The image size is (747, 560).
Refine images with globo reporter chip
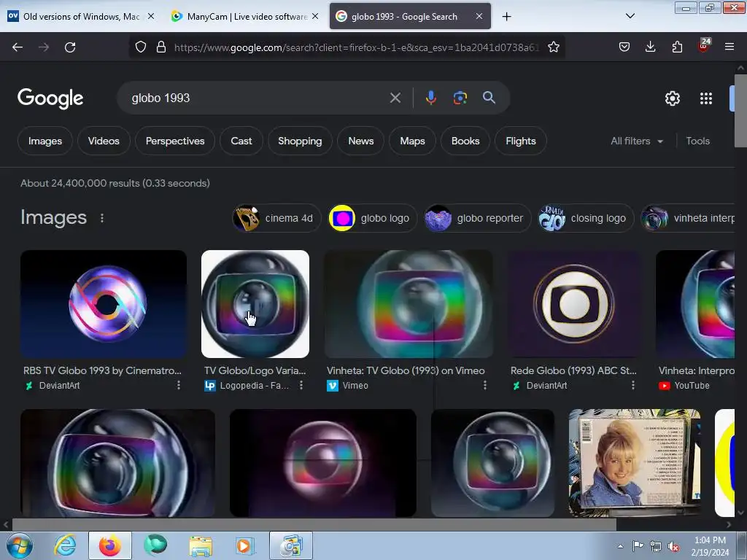point(477,218)
